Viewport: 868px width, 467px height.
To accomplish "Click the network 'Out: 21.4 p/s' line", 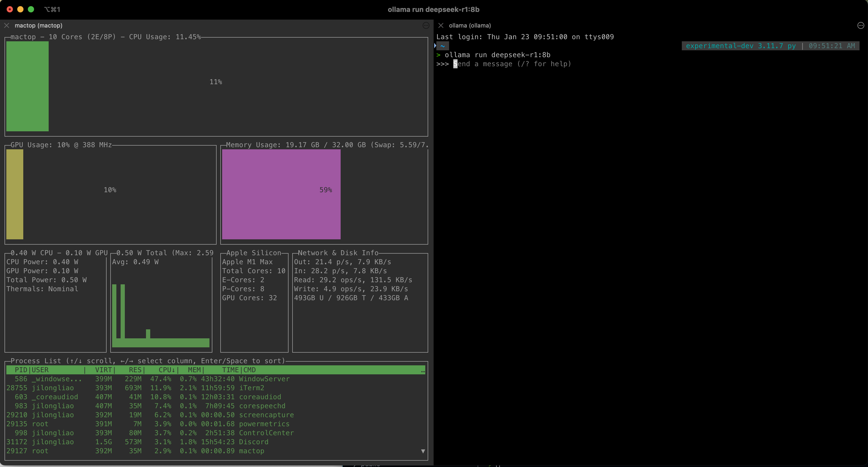I will point(342,262).
